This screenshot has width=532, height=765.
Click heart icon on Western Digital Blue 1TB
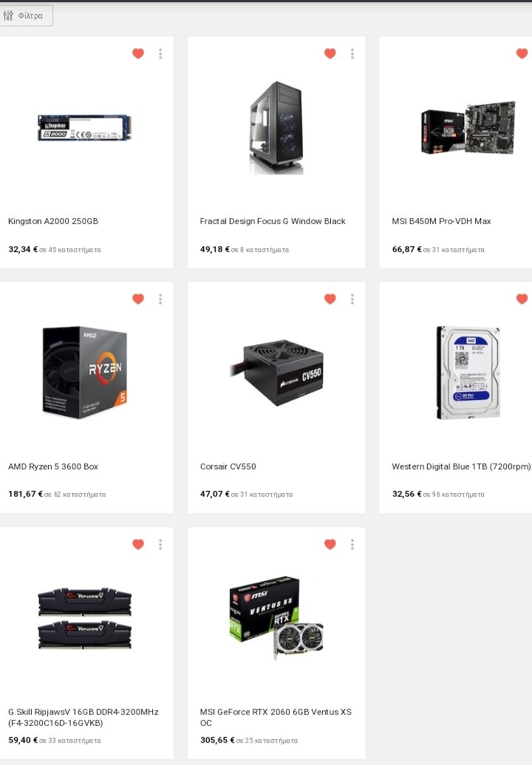[x=522, y=299]
